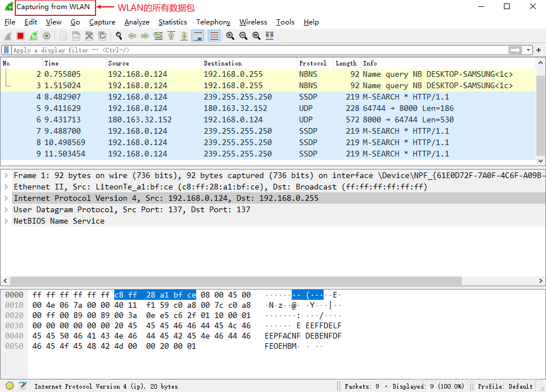
Task: Click display filter bookmark icon
Action: tap(6, 50)
